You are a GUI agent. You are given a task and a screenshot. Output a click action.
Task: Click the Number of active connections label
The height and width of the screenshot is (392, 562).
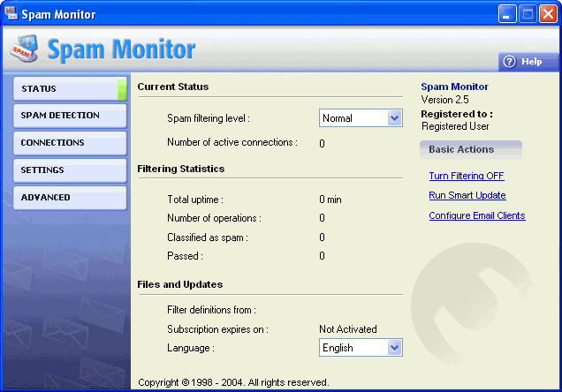tap(232, 142)
